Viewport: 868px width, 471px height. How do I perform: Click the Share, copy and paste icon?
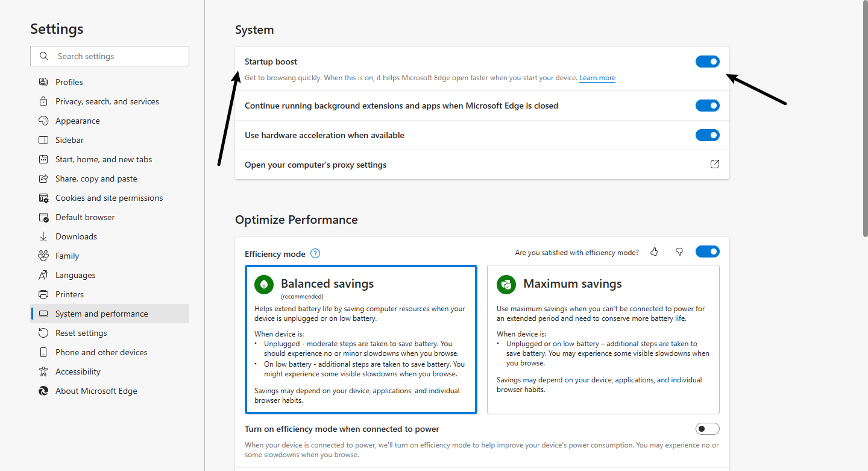pos(43,179)
